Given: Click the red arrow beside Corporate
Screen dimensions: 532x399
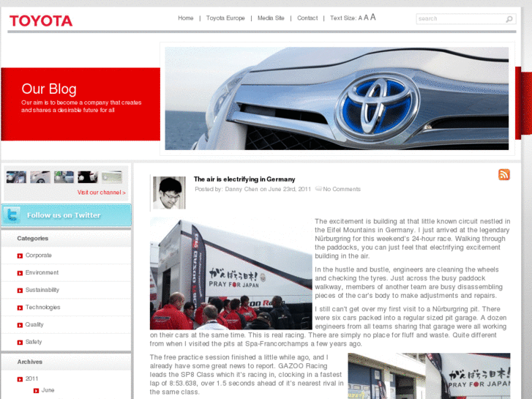Looking at the screenshot, I should pos(20,256).
